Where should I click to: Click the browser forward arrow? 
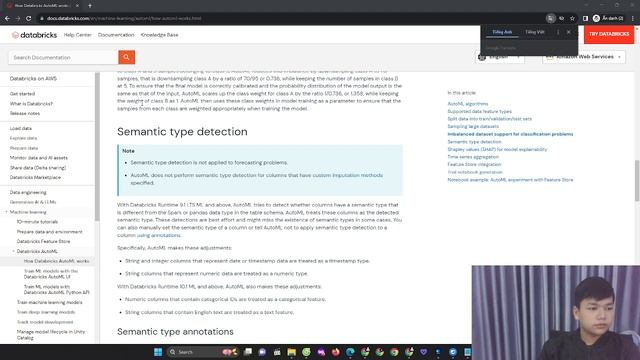pyautogui.click(x=18, y=18)
